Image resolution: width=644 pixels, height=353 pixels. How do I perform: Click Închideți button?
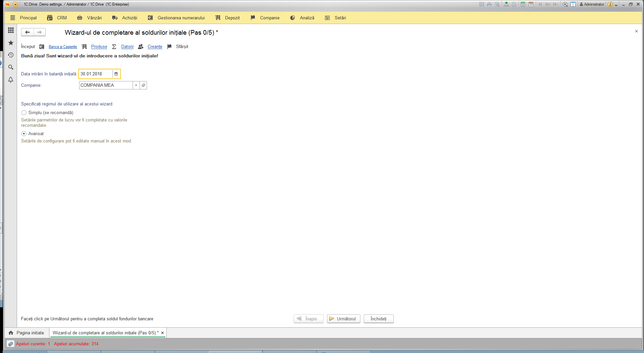pos(378,319)
